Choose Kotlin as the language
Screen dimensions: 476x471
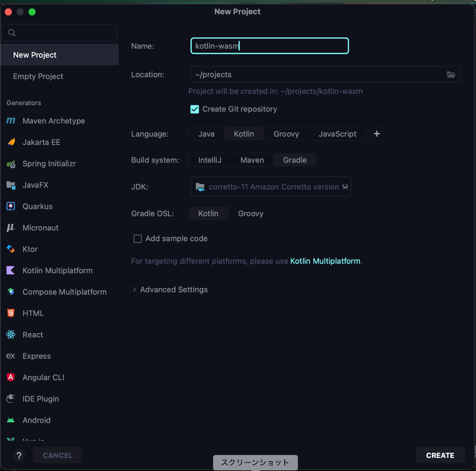pos(244,134)
